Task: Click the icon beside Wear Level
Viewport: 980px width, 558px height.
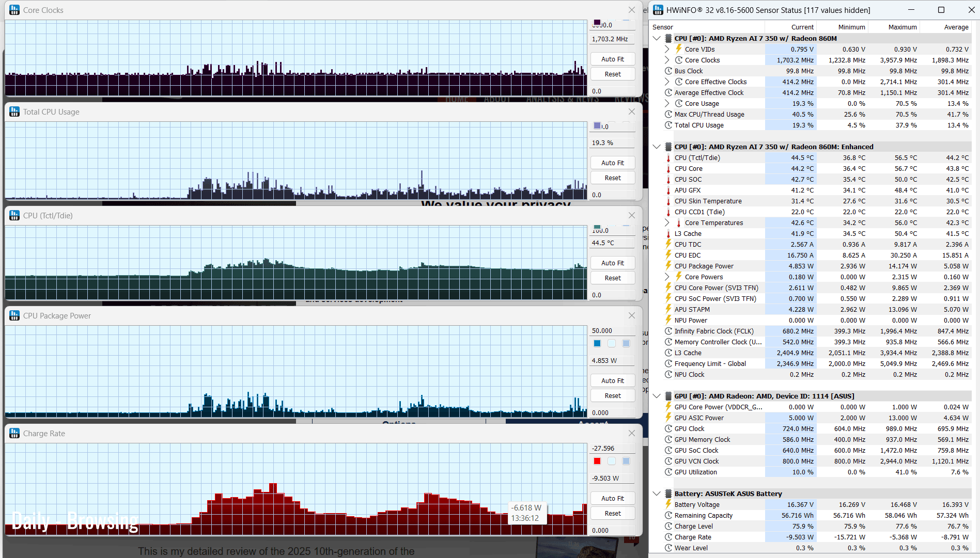Action: [x=668, y=548]
